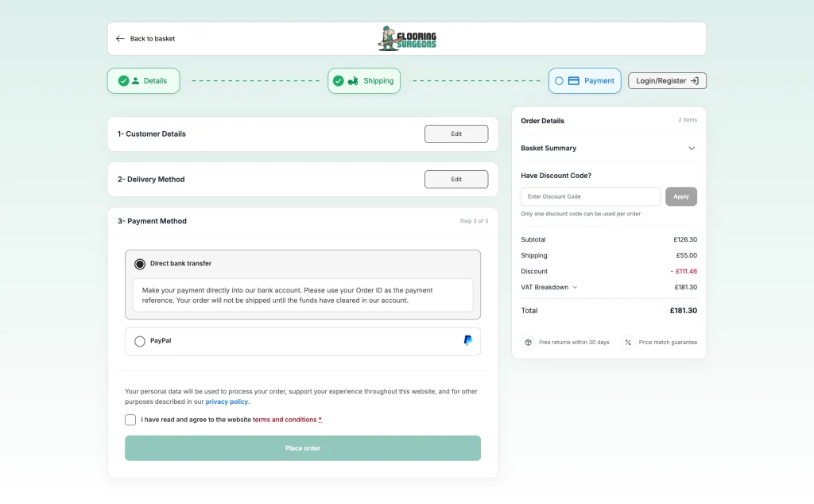The image size is (814, 504).
Task: Click the free returns box icon
Action: point(528,342)
